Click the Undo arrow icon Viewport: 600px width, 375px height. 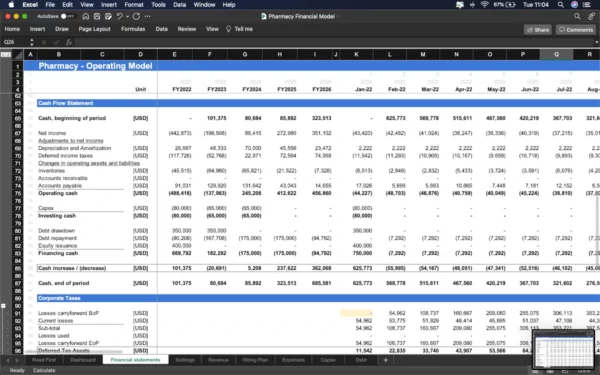(x=119, y=16)
